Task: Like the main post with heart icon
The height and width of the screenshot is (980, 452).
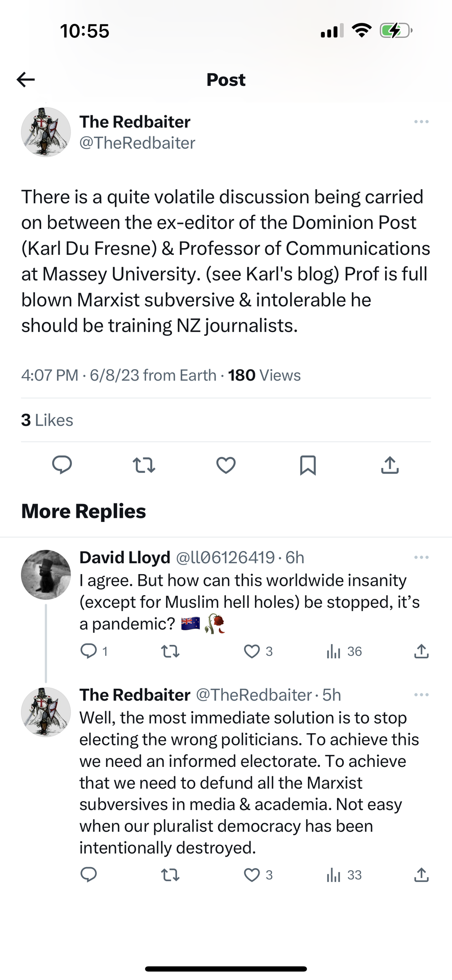Action: [226, 465]
